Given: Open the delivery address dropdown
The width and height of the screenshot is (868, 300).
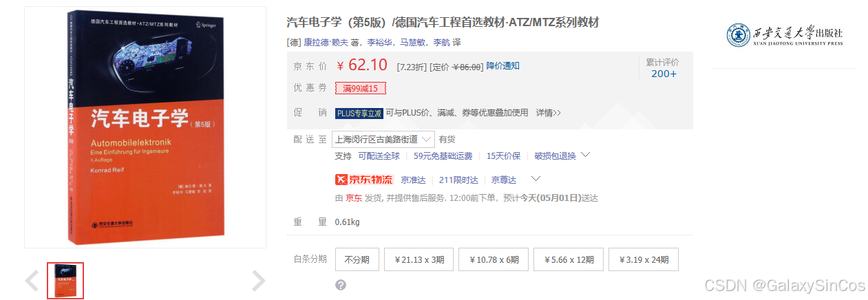Looking at the screenshot, I should click(x=383, y=139).
